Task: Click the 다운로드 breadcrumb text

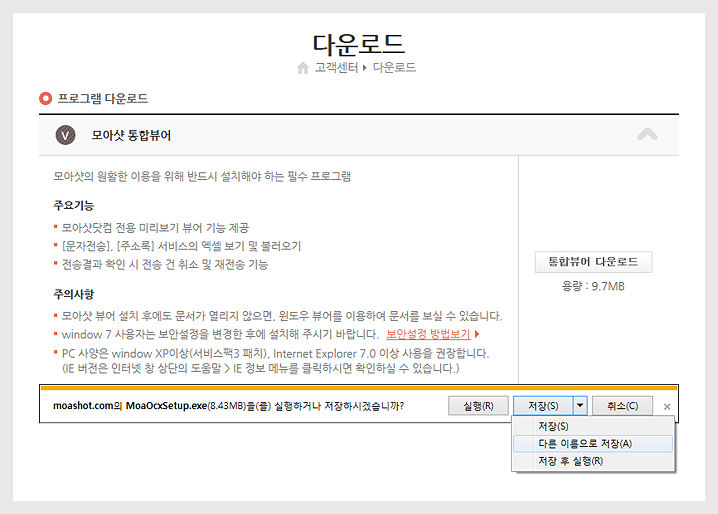Action: coord(394,68)
